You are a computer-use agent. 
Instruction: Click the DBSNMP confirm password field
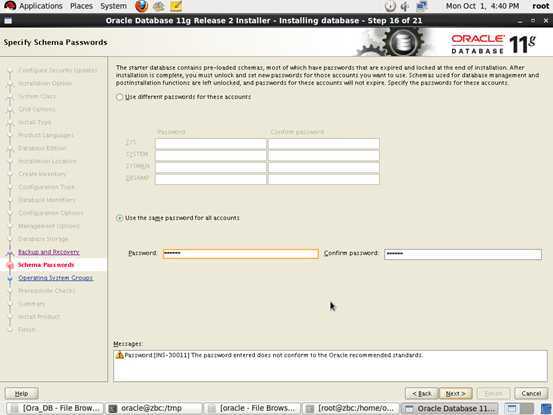tap(324, 179)
